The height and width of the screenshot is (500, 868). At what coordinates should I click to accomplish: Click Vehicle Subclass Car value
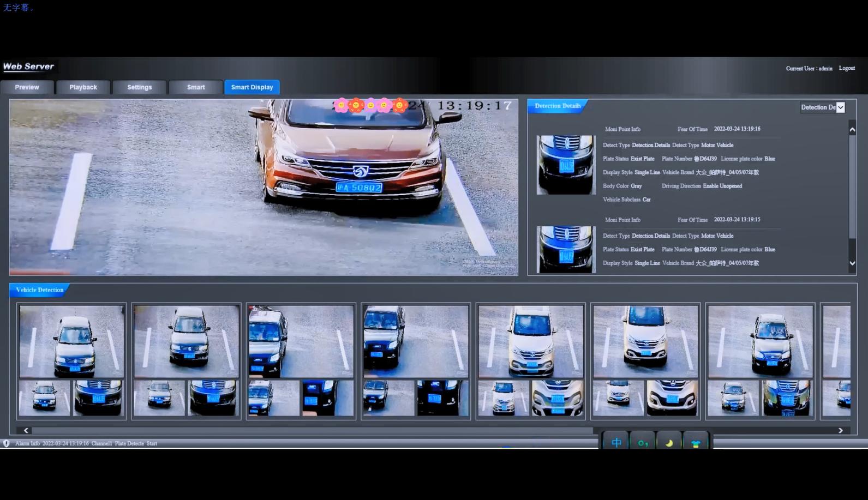pyautogui.click(x=646, y=200)
